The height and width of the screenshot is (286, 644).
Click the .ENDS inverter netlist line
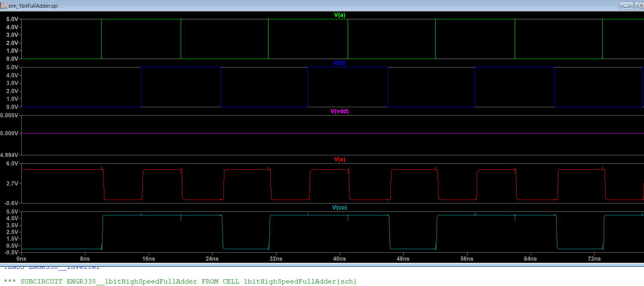click(x=52, y=268)
